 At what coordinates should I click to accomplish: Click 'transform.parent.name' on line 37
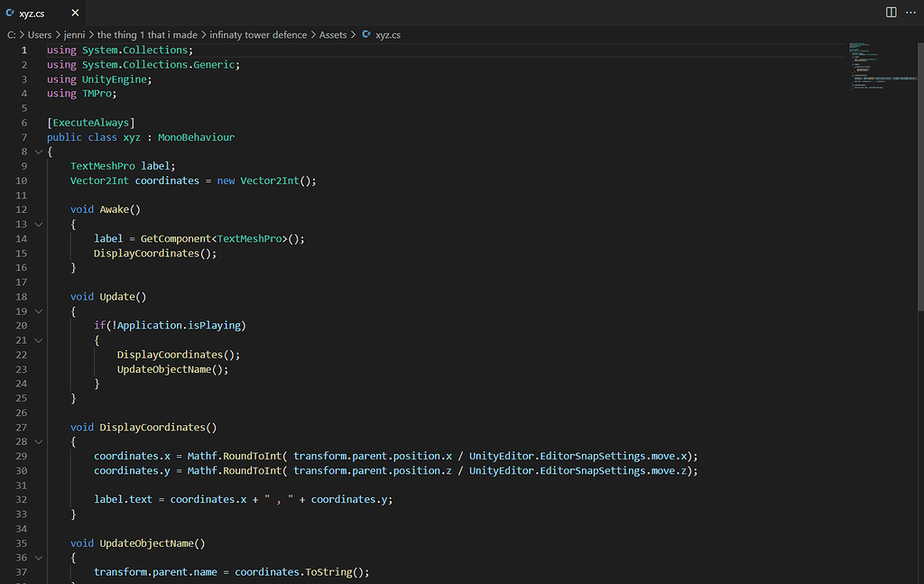155,572
